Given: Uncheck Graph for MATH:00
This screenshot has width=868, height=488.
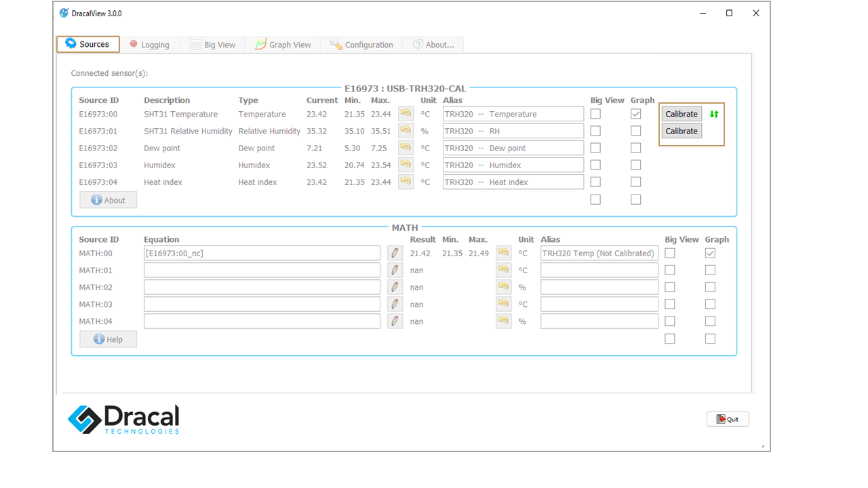Looking at the screenshot, I should coord(710,253).
